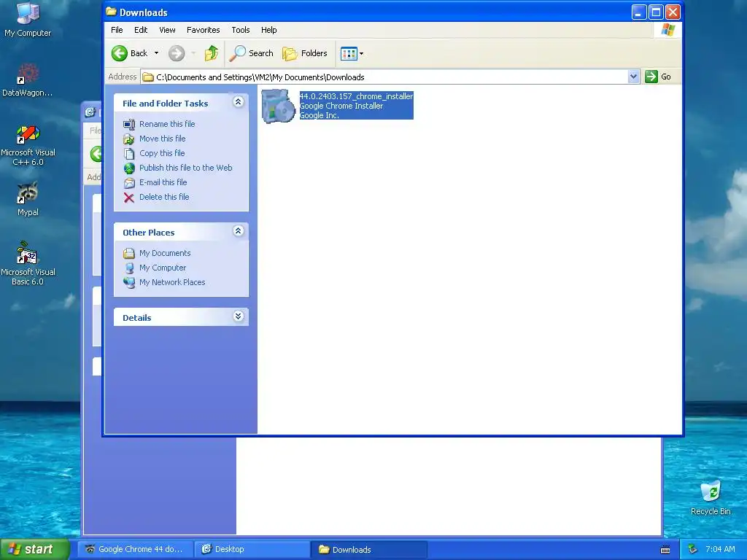This screenshot has width=747, height=560.
Task: Click the green back arrow in Desktop window
Action: coord(96,154)
